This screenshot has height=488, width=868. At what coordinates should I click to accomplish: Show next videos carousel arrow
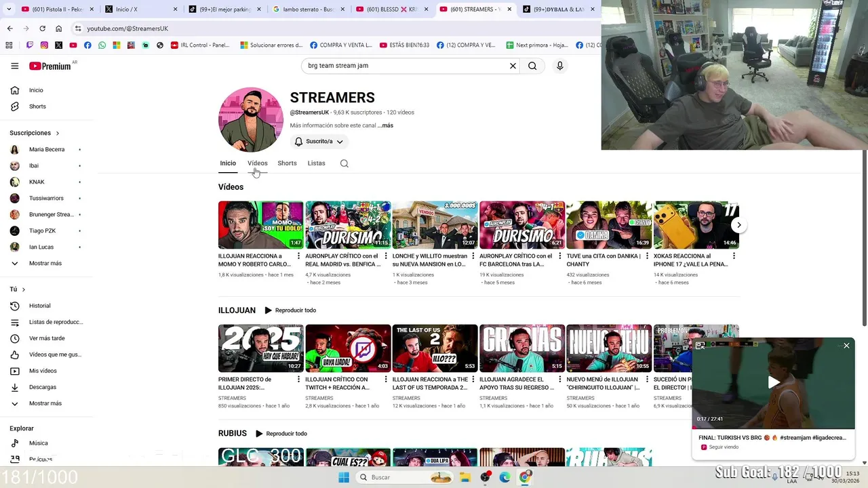click(739, 225)
